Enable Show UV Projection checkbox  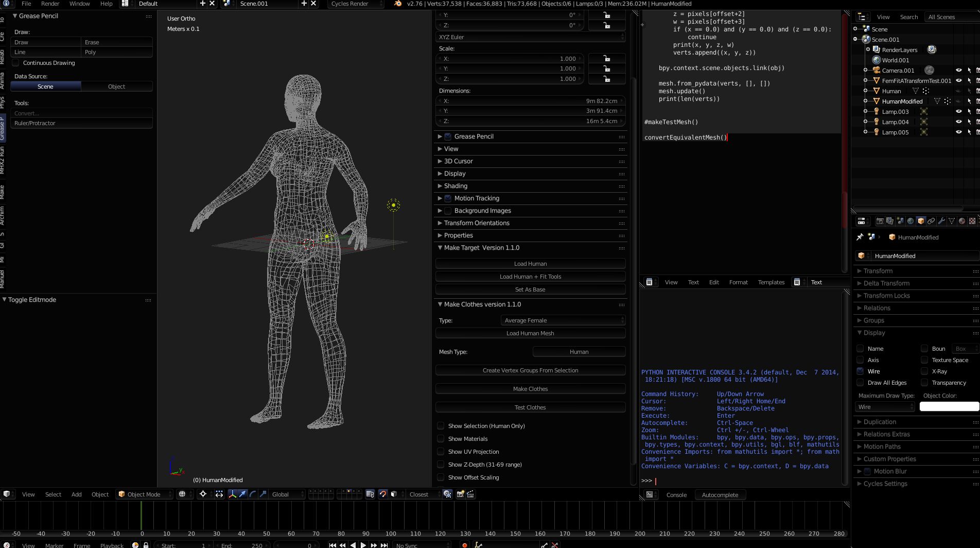click(441, 452)
